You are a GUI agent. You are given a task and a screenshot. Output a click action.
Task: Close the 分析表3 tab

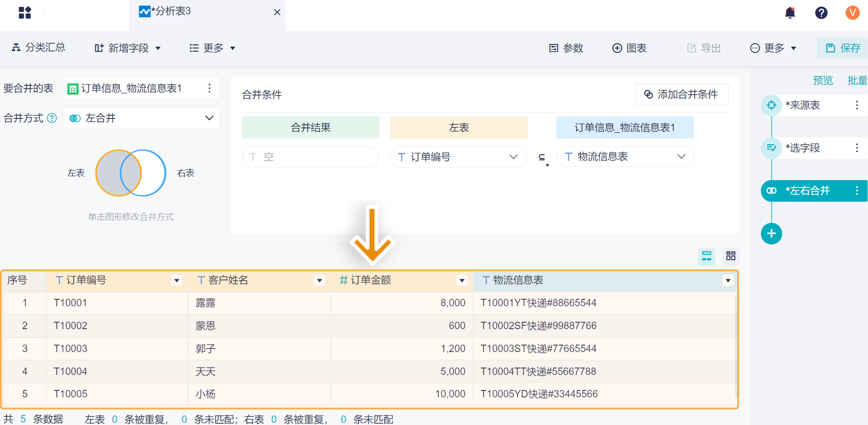(x=277, y=12)
